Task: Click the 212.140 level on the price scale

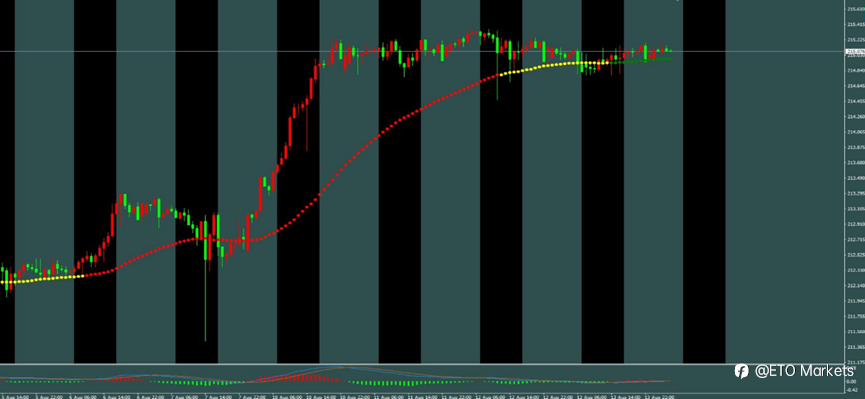Action: click(x=854, y=286)
